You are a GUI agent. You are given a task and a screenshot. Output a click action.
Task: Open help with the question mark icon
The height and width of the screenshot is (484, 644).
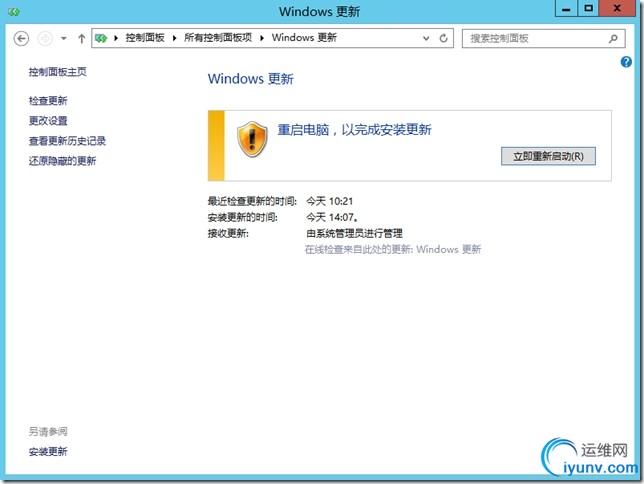tap(626, 62)
